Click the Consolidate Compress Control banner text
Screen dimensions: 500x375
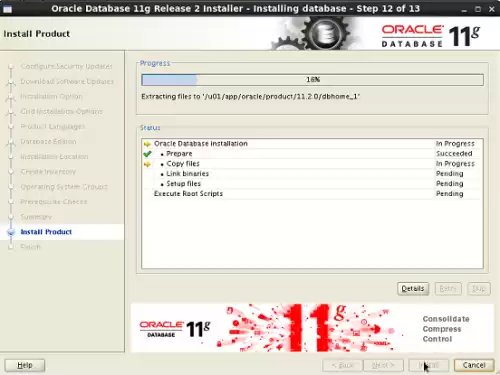(x=446, y=329)
